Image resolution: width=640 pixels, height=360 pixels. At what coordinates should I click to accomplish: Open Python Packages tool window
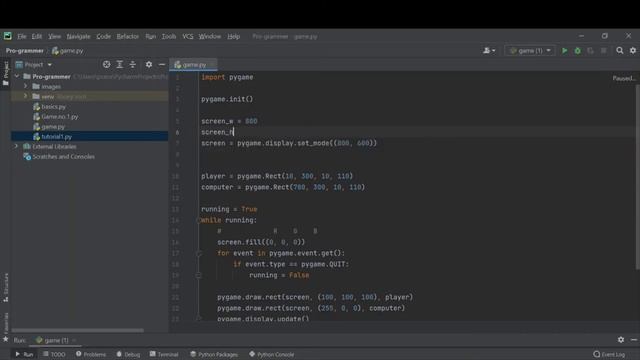point(214,354)
